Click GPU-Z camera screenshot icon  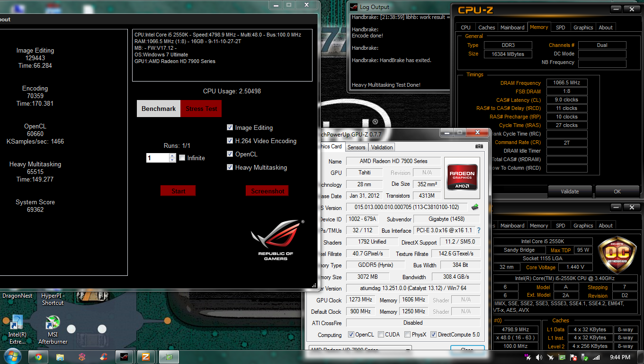pyautogui.click(x=479, y=147)
